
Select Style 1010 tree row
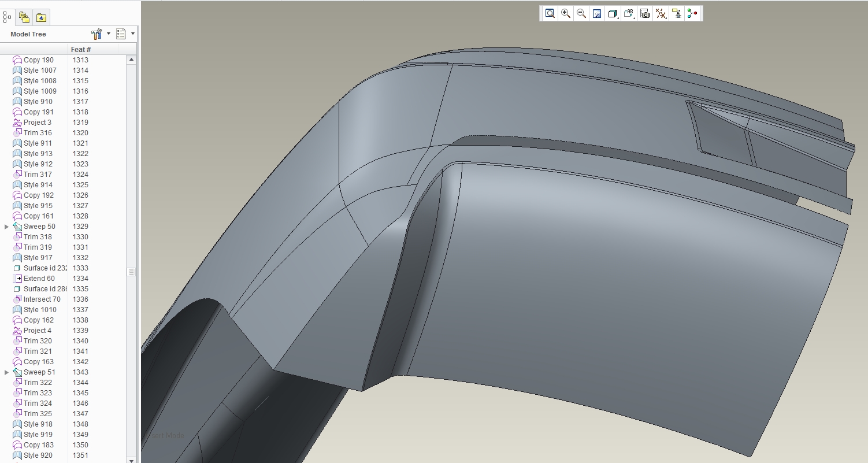40,310
